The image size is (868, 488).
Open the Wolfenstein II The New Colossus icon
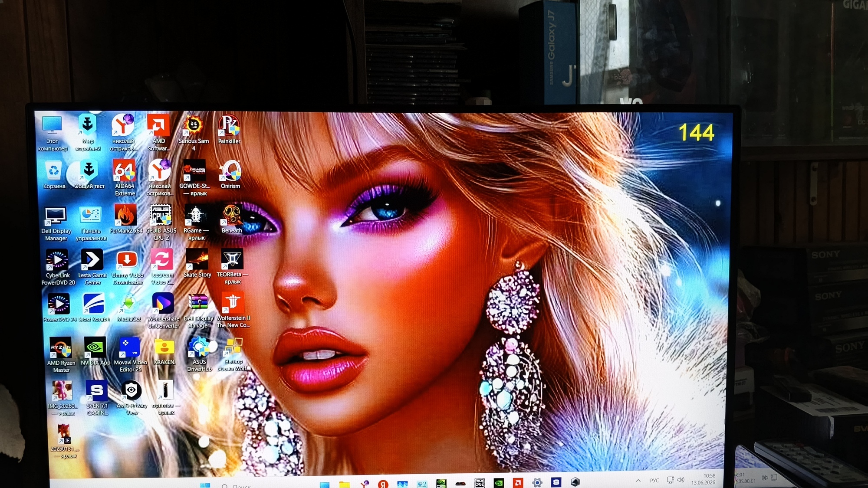point(233,310)
